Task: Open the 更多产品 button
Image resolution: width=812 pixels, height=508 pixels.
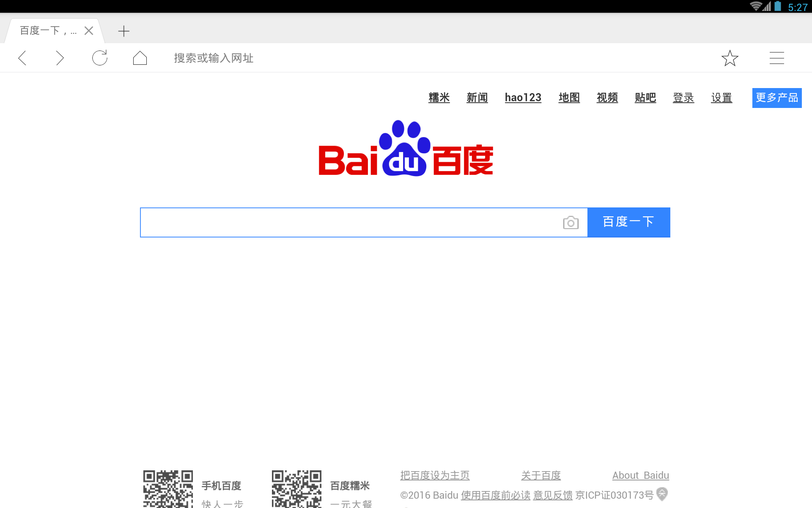Action: click(x=777, y=98)
